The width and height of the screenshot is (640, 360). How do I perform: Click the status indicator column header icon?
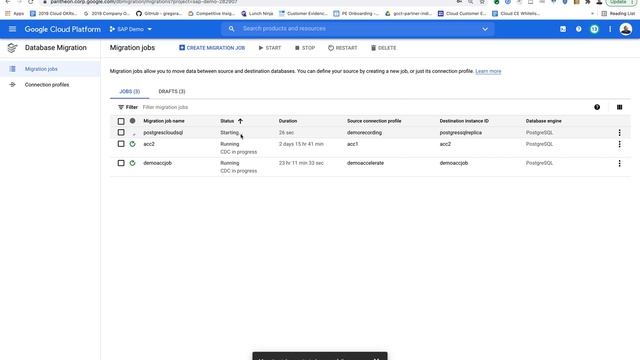click(x=132, y=121)
